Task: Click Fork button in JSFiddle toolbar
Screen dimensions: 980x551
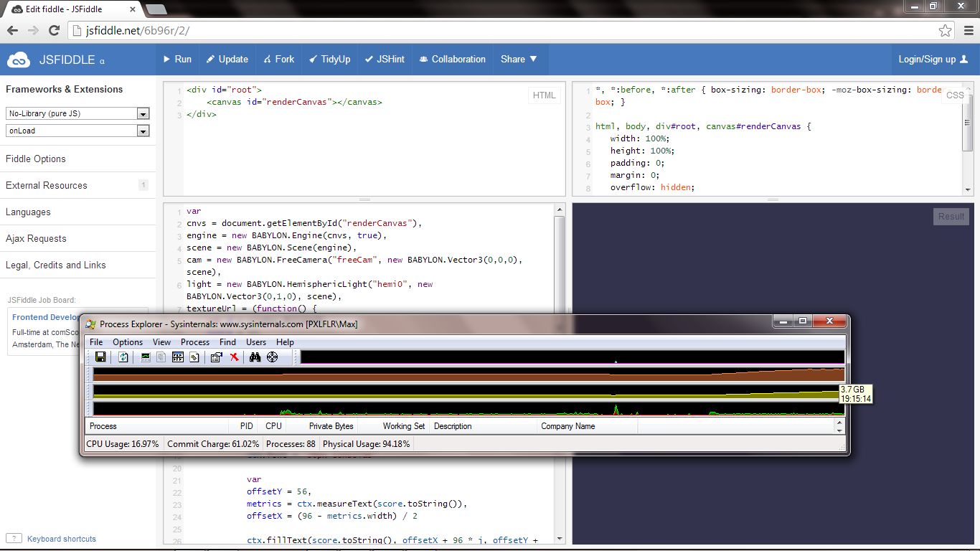Action: tap(279, 60)
